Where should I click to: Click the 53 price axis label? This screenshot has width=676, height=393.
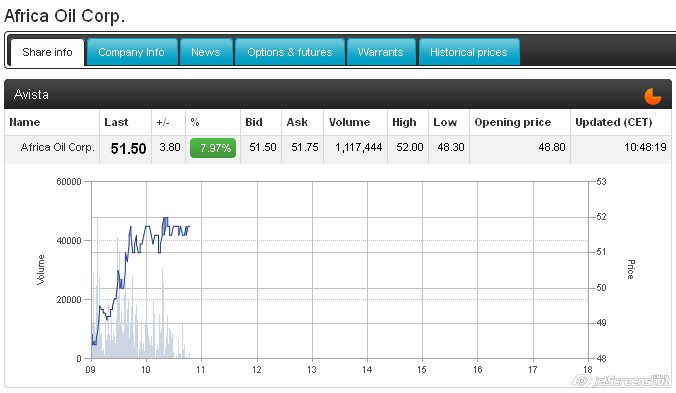point(601,182)
